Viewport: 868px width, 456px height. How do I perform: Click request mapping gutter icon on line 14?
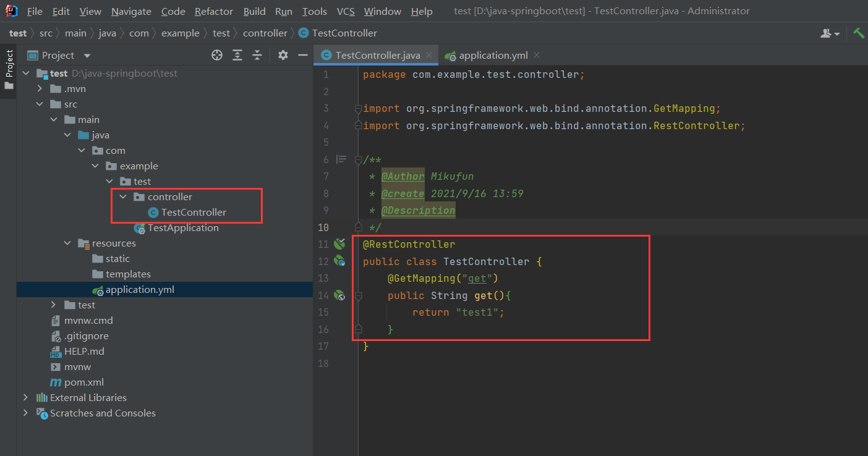point(339,295)
